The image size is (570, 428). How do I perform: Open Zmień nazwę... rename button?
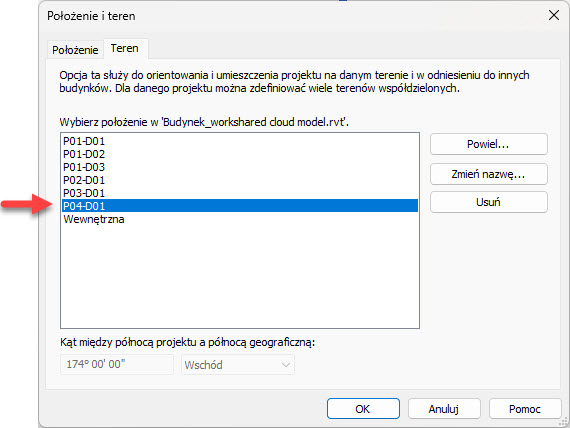point(489,174)
